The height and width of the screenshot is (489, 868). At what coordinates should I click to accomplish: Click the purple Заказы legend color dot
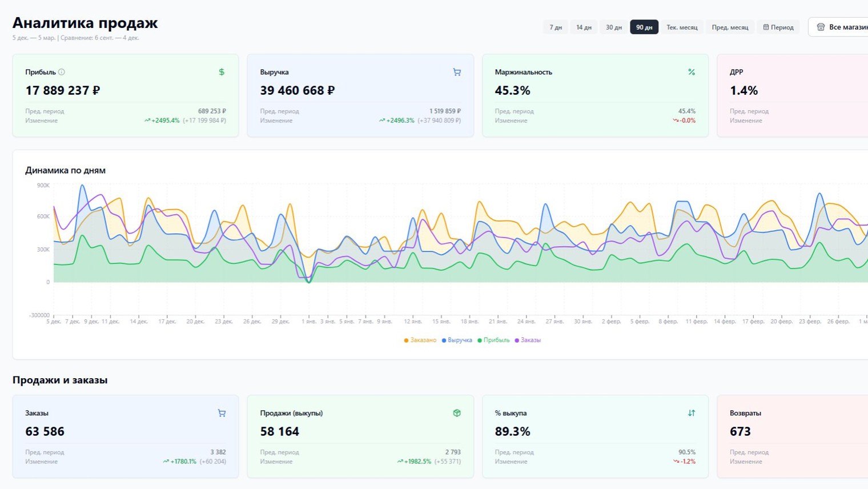pos(517,340)
